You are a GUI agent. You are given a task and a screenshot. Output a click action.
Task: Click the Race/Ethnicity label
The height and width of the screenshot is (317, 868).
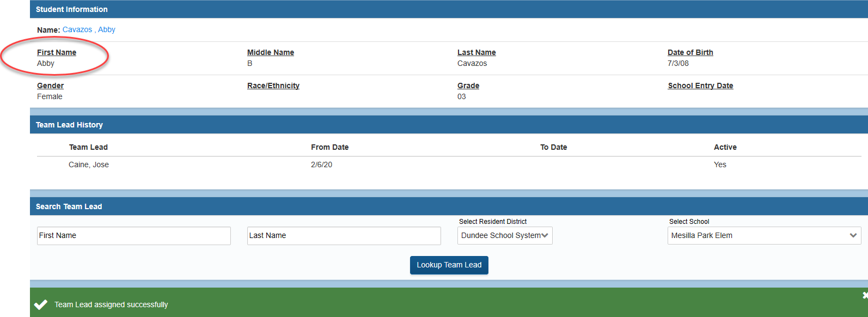273,86
